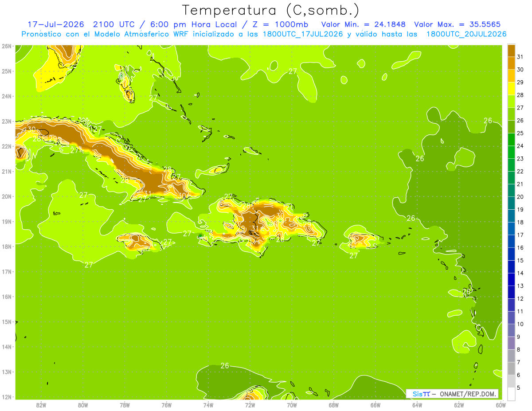Click the '12N' latitude axis label
The image size is (532, 411).
(x=6, y=397)
